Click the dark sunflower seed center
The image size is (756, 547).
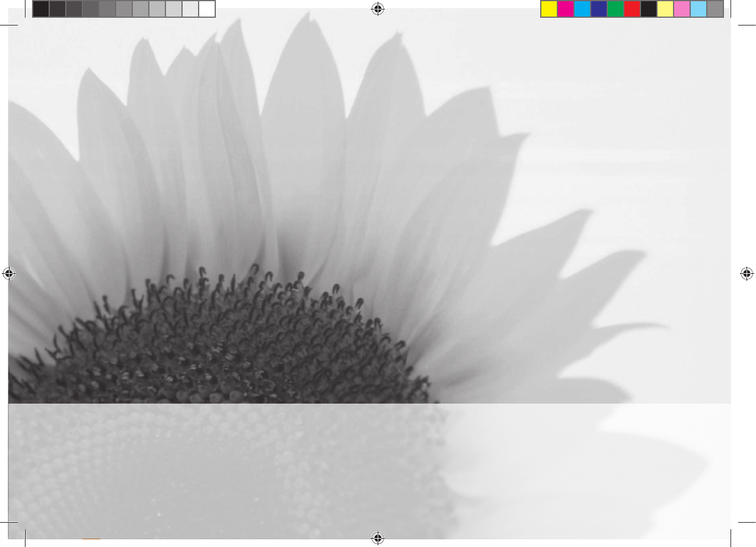pos(237,350)
